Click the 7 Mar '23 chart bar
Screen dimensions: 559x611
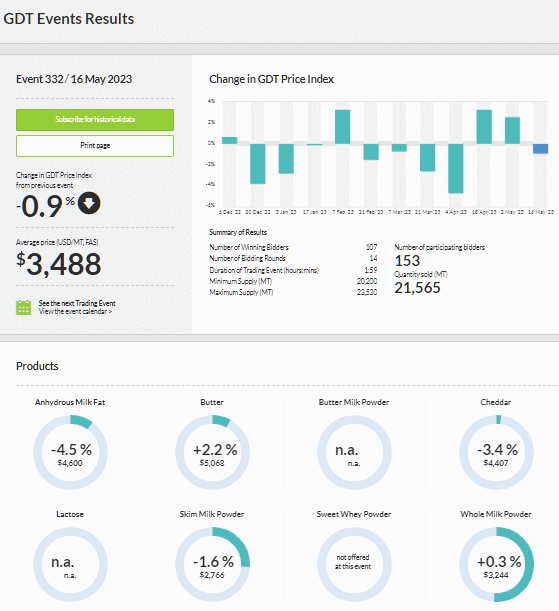pos(399,148)
